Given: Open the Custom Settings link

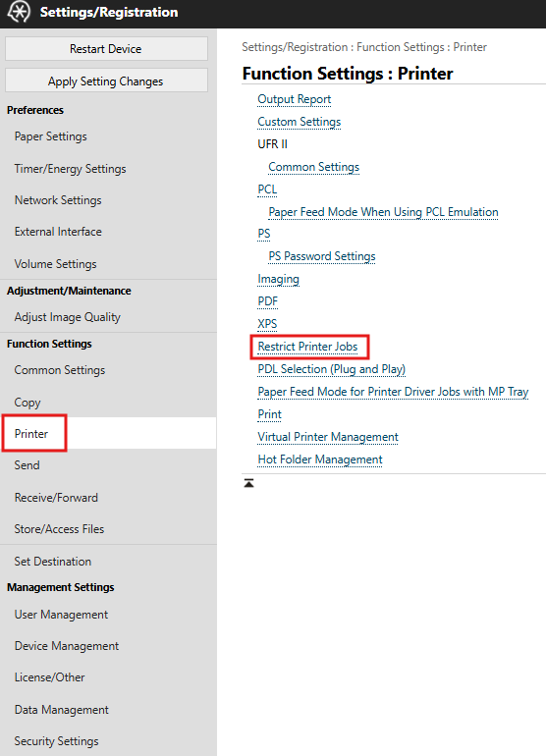Looking at the screenshot, I should (x=300, y=122).
